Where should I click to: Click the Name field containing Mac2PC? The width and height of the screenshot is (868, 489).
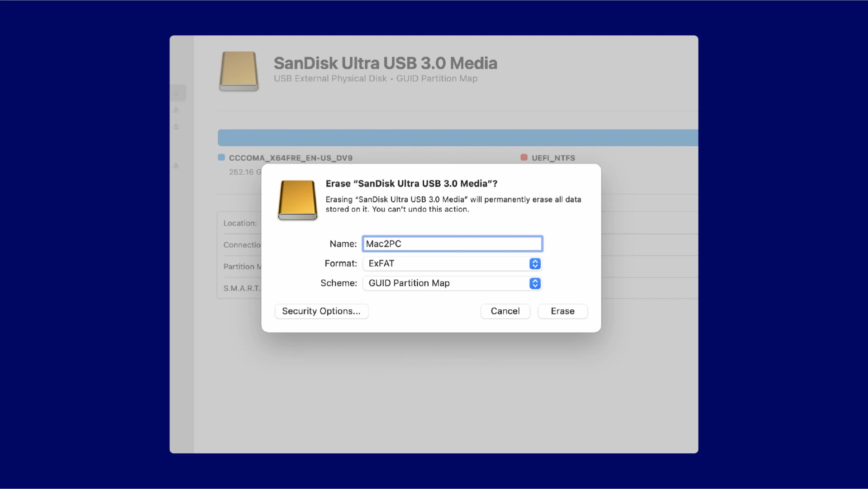[452, 244]
